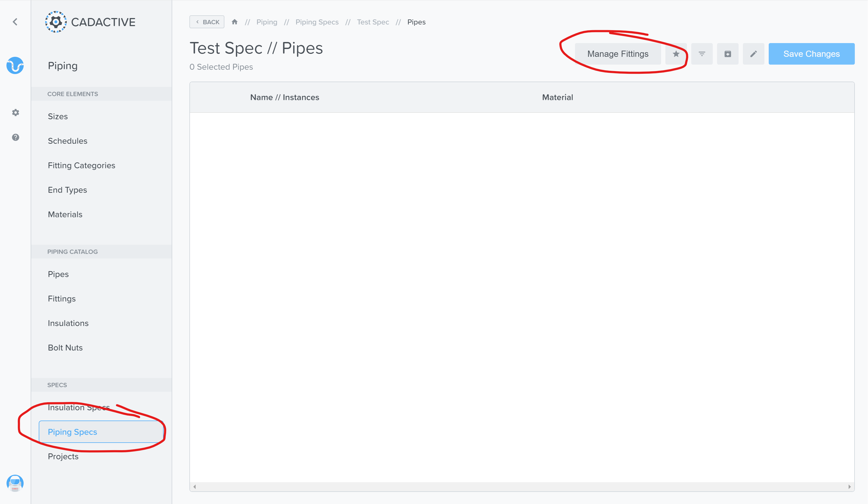Open the help question mark icon
Screen dimensions: 868x504
[16, 137]
